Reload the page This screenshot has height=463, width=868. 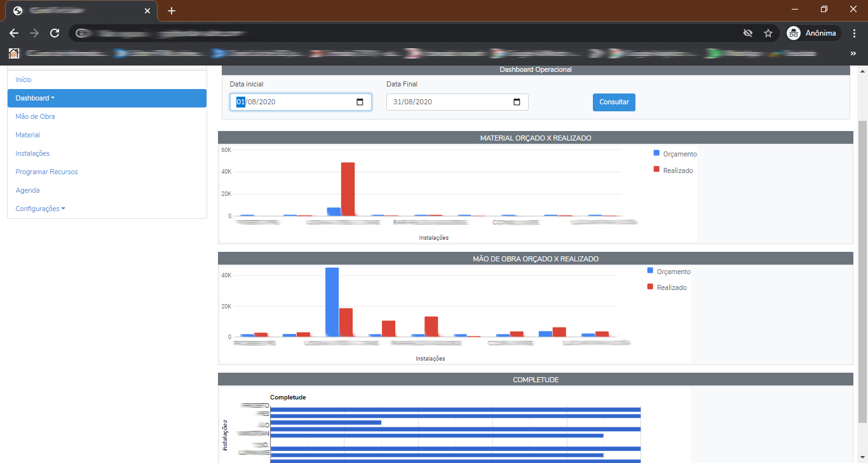click(x=54, y=32)
